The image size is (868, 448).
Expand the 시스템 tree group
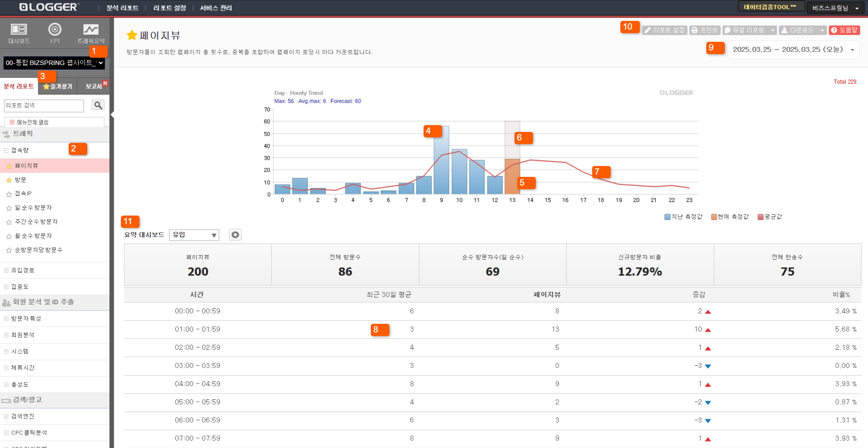click(6, 351)
